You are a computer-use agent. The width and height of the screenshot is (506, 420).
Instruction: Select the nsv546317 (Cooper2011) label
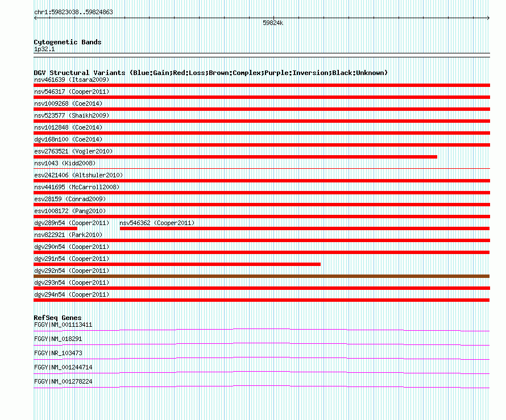[72, 92]
